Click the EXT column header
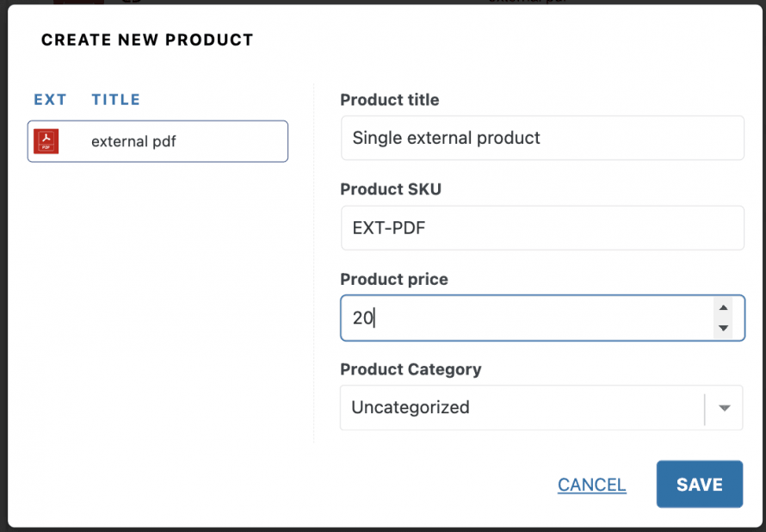Viewport: 766px width, 532px height. coord(50,100)
